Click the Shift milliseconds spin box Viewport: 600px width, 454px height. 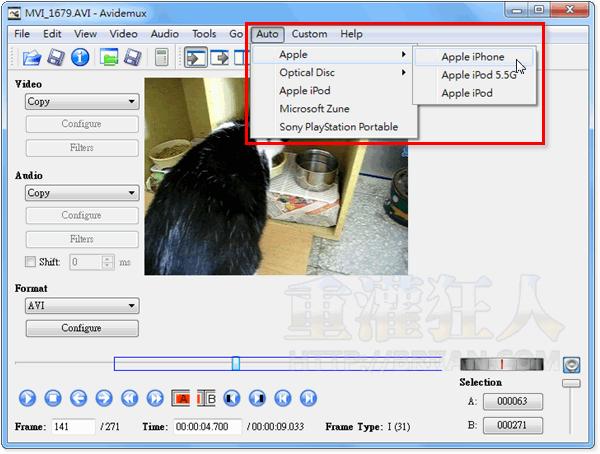[92, 262]
